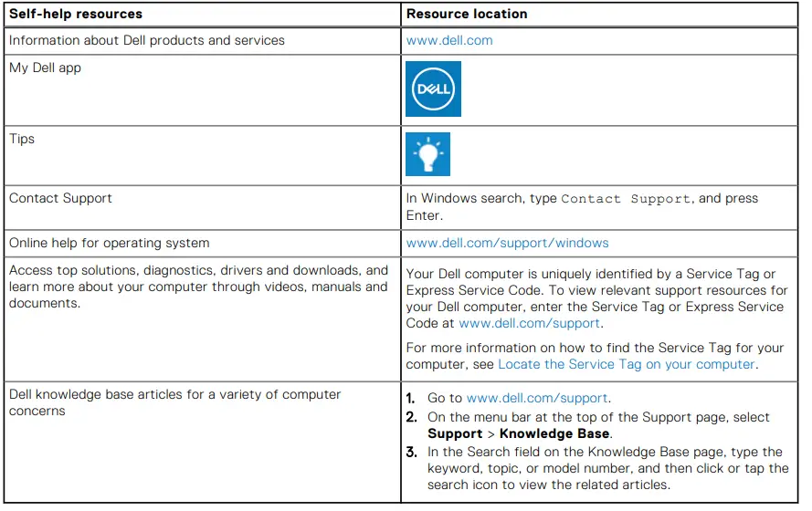Open www.dell.com/support link in Service Tag paragraph

click(x=529, y=323)
